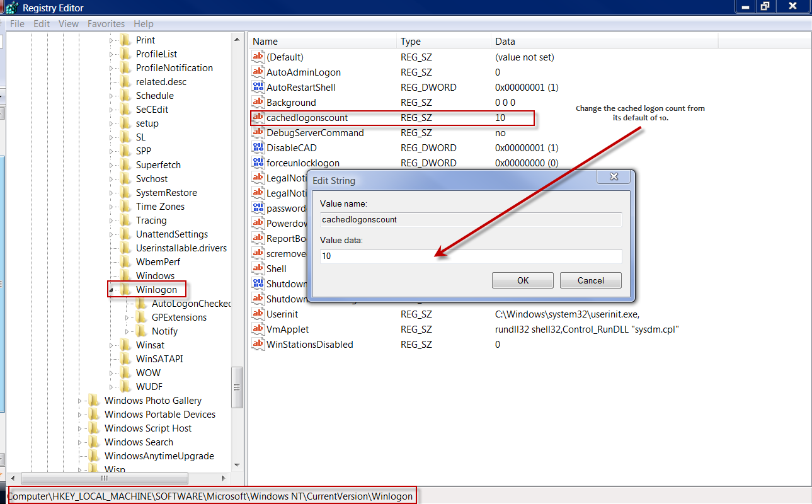Click the WindowsAnytimeUpgrade folder icon
Image resolution: width=812 pixels, height=504 pixels.
pos(94,456)
